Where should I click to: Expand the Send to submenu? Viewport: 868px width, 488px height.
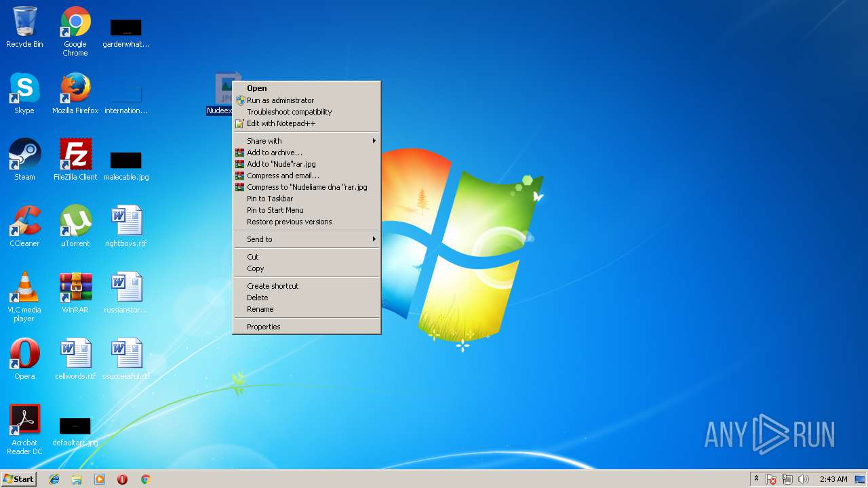pyautogui.click(x=307, y=239)
